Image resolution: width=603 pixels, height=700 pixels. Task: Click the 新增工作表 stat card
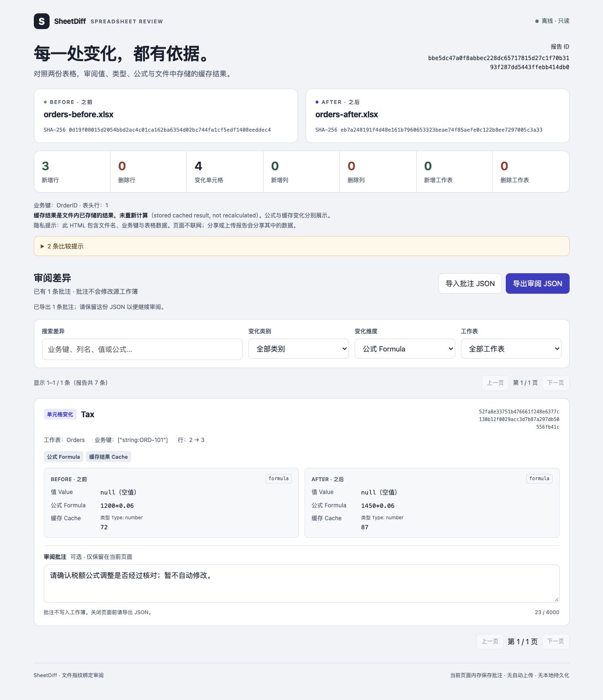pos(454,172)
